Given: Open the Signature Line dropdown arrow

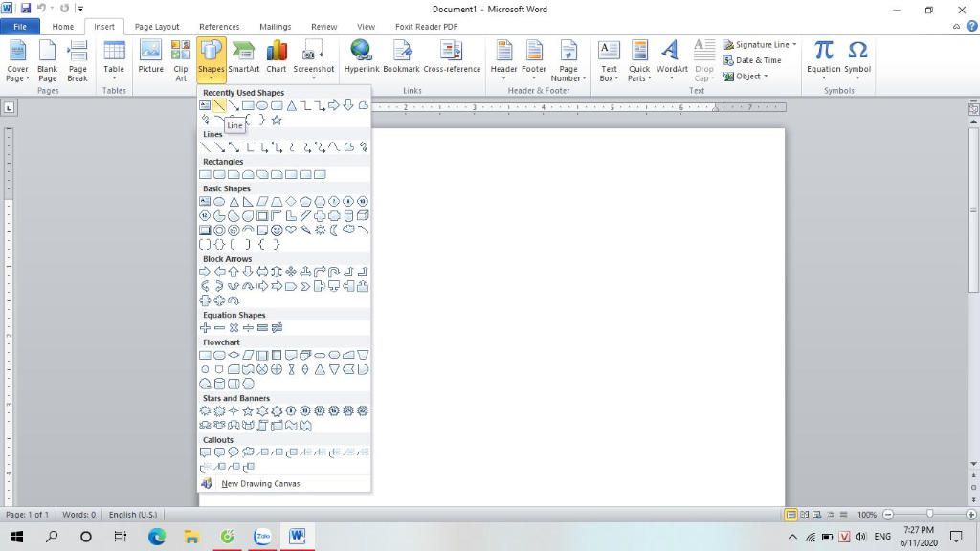Looking at the screenshot, I should [x=794, y=44].
